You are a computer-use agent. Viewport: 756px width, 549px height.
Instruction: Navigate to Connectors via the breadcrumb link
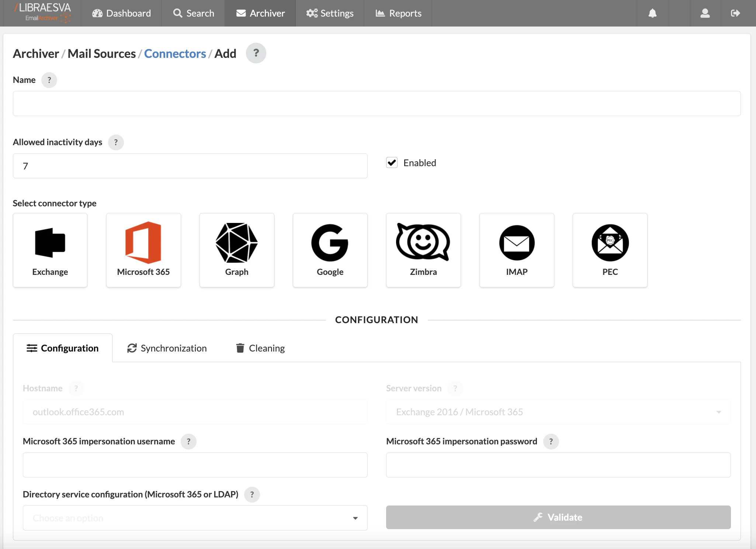click(x=175, y=53)
